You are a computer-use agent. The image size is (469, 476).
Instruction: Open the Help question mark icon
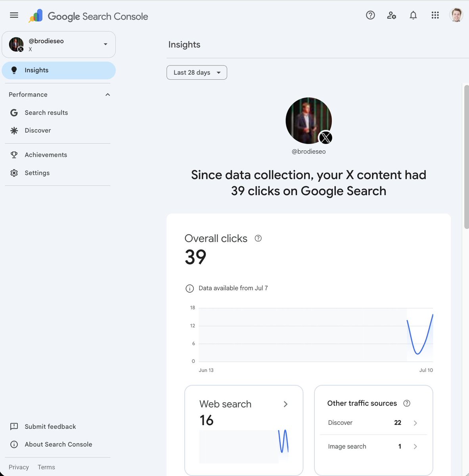pyautogui.click(x=370, y=15)
